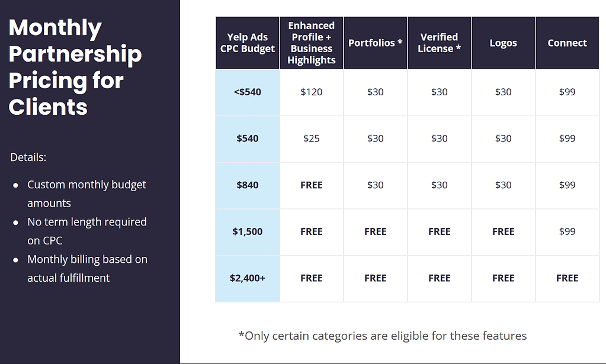Screen dimensions: 606x364
Task: Click the $1,500 budget row cell
Action: pyautogui.click(x=248, y=231)
